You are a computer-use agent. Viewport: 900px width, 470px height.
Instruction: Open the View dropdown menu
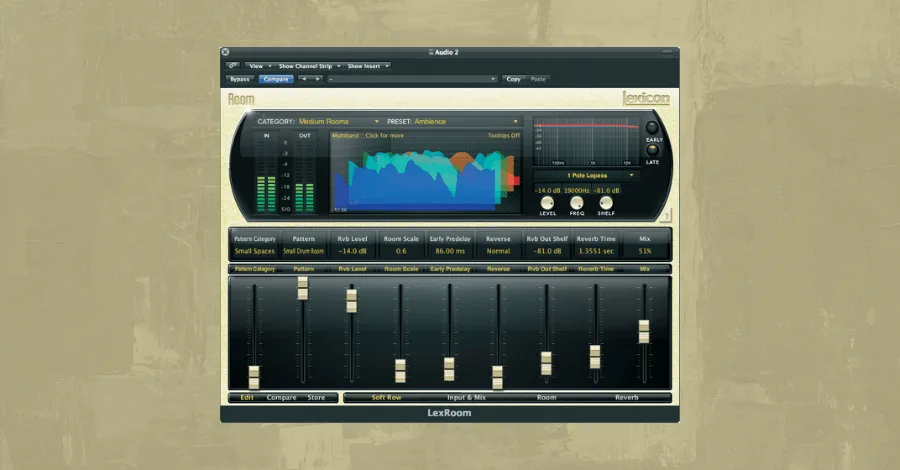click(x=259, y=66)
